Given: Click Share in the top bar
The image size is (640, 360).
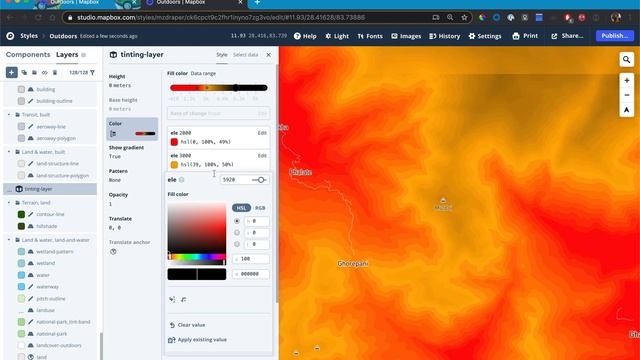Looking at the screenshot, I should [567, 36].
